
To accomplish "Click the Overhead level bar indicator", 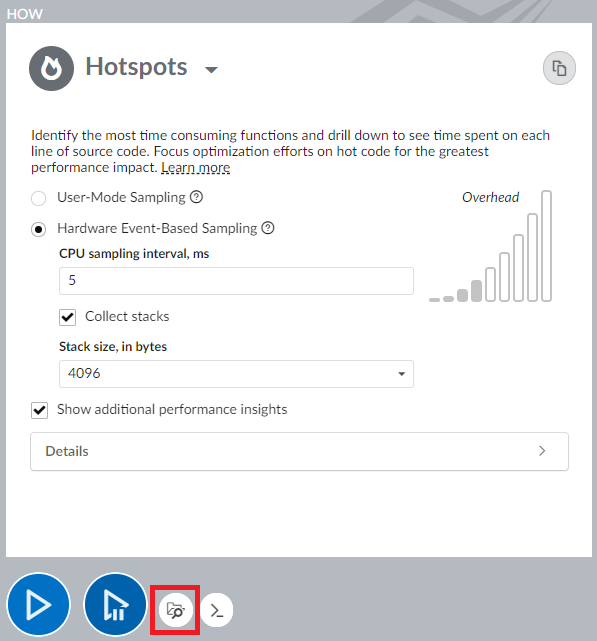I will click(490, 247).
